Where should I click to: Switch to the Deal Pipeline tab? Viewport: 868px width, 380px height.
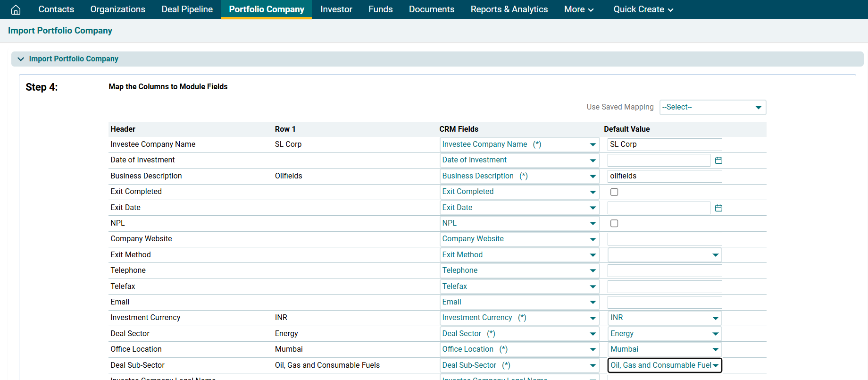tap(187, 9)
